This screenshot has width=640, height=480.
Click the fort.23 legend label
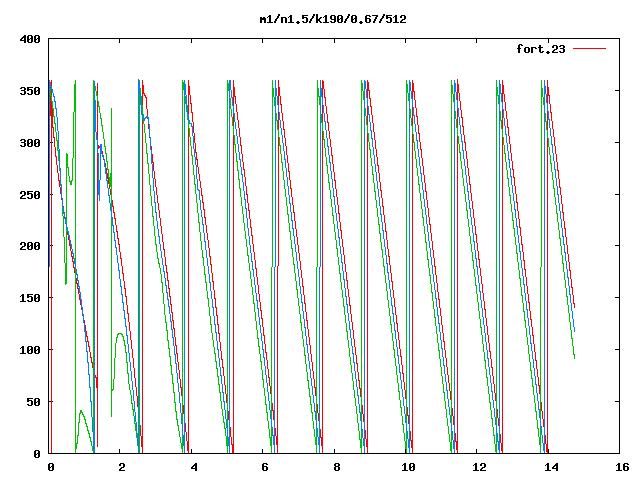point(541,49)
